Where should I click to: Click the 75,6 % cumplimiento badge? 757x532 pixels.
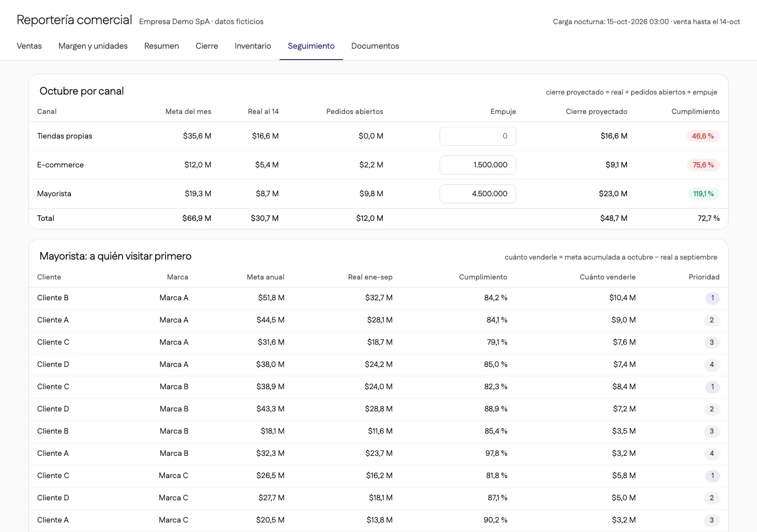[703, 165]
